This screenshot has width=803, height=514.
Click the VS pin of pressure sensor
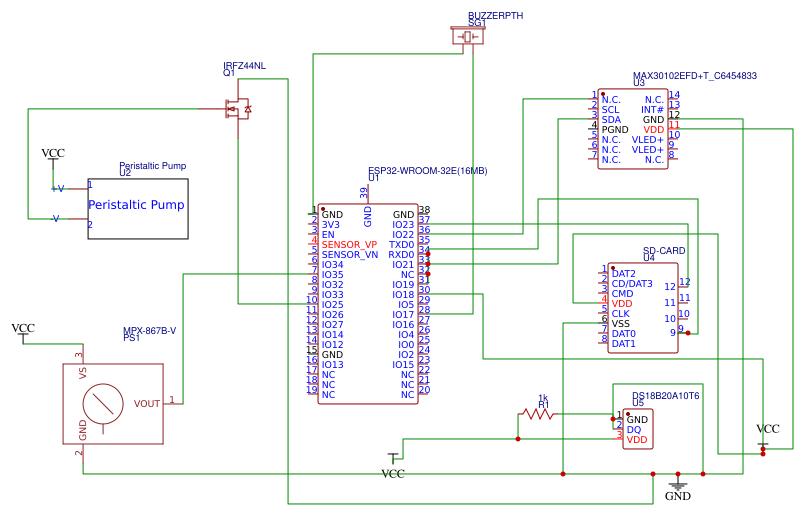coord(83,373)
